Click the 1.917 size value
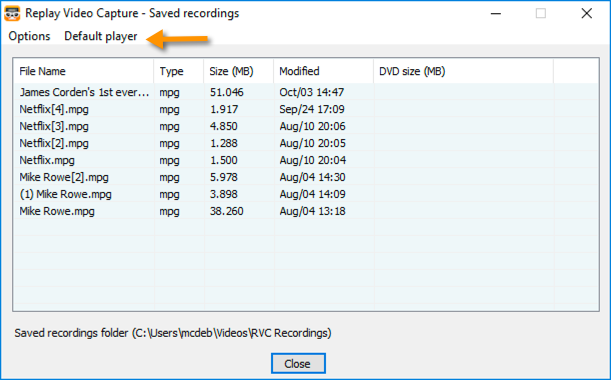 click(x=224, y=109)
